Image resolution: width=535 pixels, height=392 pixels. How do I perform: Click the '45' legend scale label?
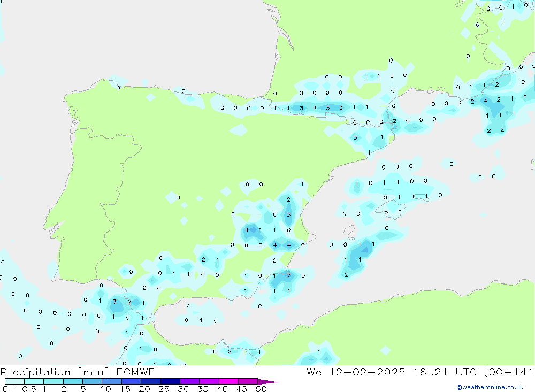(242, 389)
